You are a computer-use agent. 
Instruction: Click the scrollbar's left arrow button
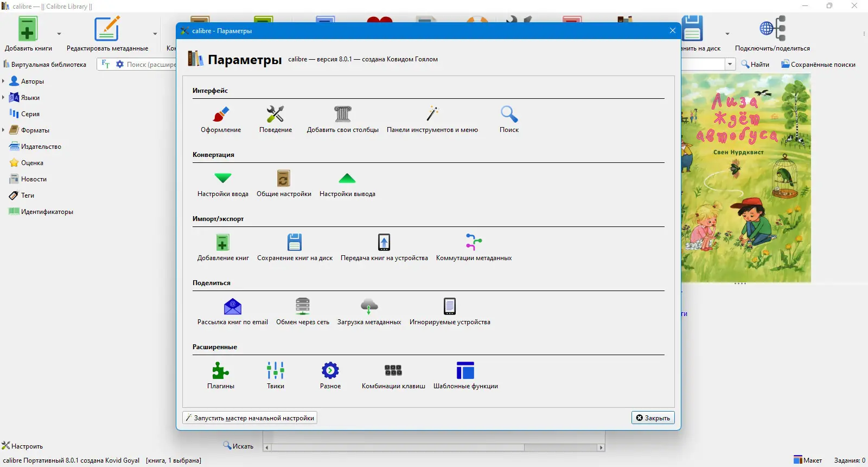(266, 447)
